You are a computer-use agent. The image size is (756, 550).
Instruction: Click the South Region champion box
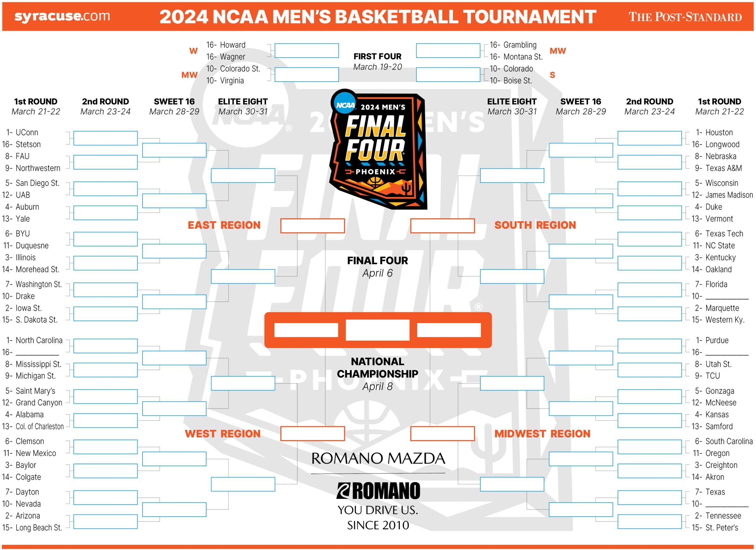pyautogui.click(x=442, y=226)
